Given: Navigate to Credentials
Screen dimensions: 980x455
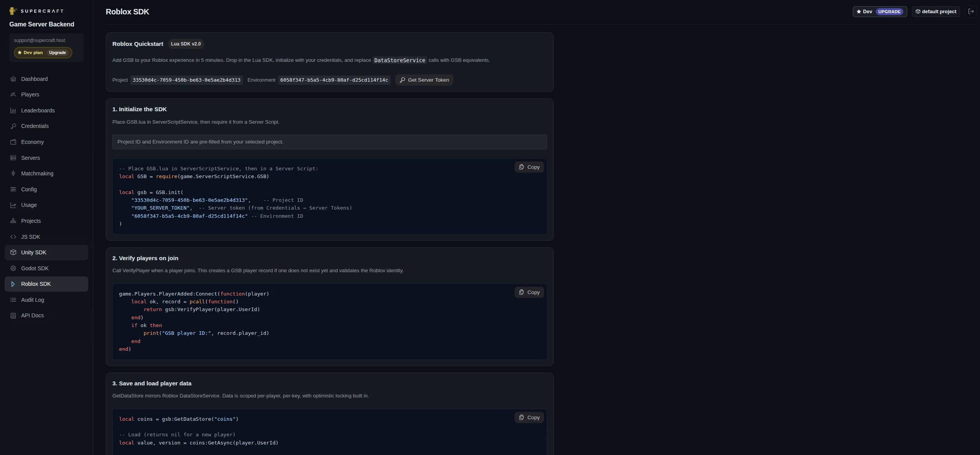Looking at the screenshot, I should pyautogui.click(x=46, y=126).
